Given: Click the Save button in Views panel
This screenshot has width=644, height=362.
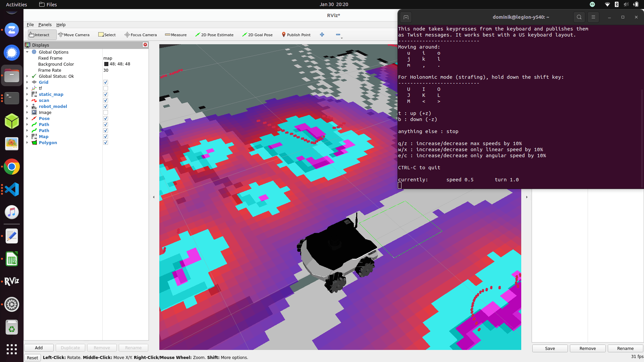Looking at the screenshot, I should pos(550,349).
